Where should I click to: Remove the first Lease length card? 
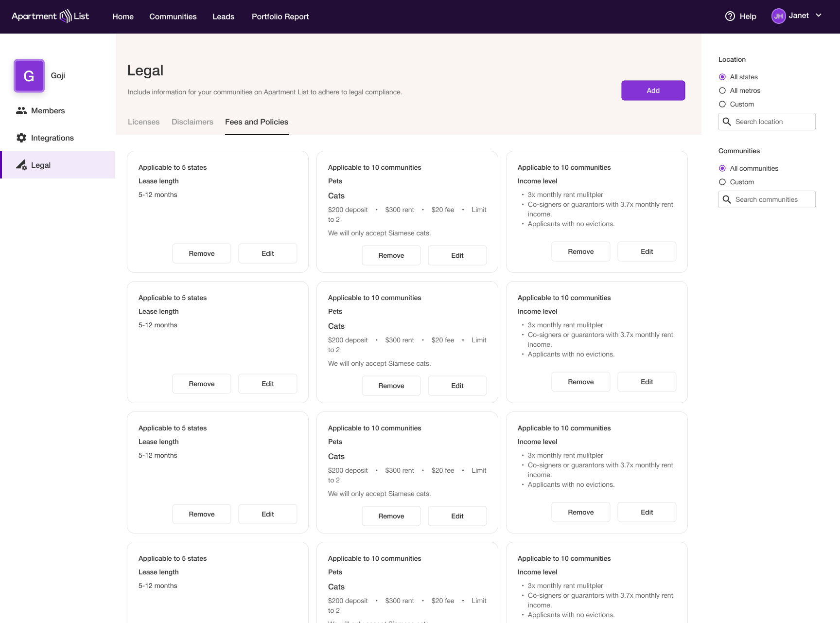[202, 253]
